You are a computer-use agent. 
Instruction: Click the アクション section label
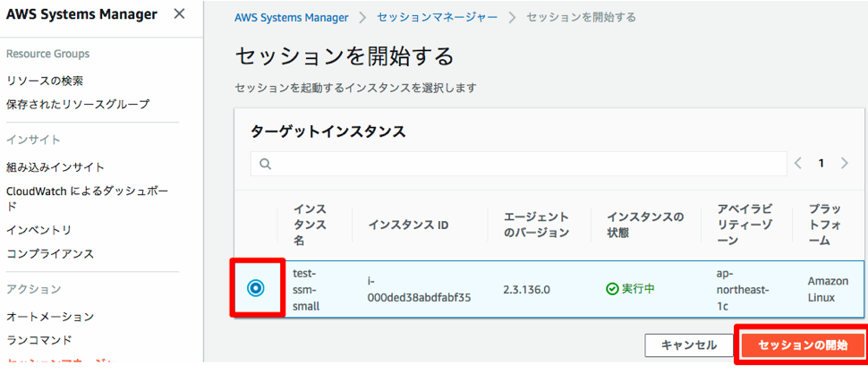(x=33, y=289)
